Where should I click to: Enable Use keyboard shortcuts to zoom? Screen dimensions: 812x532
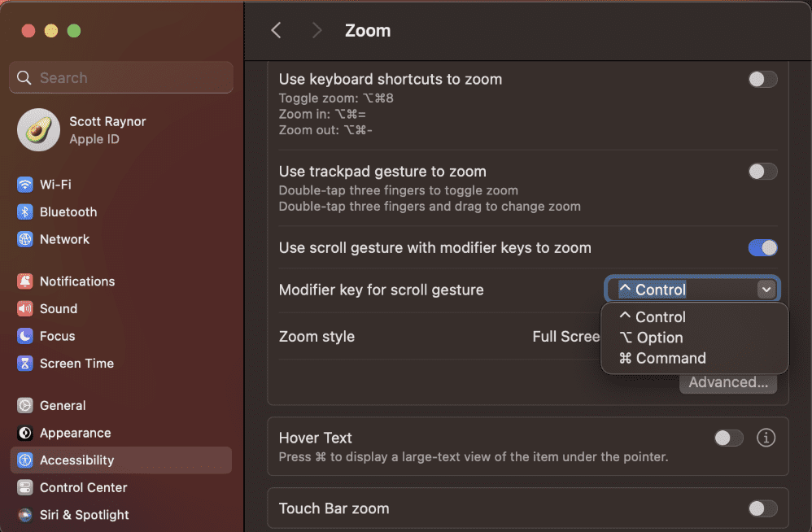(x=762, y=79)
